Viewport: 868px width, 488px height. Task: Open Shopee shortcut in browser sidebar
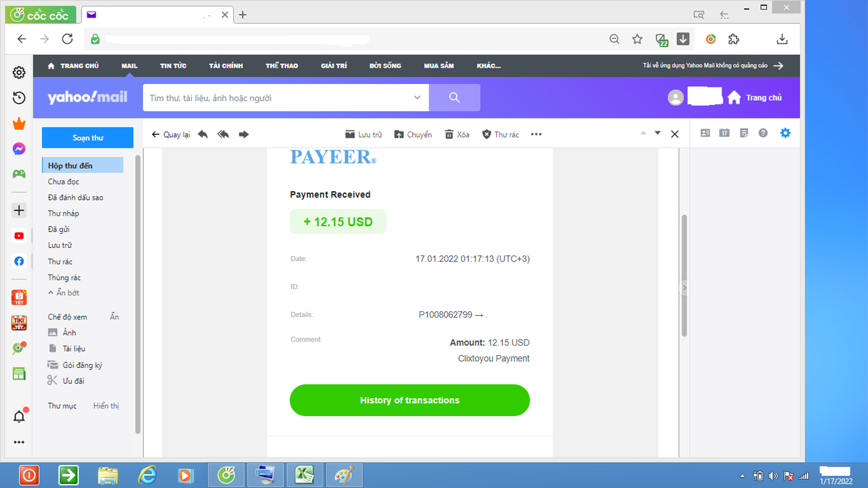click(19, 298)
